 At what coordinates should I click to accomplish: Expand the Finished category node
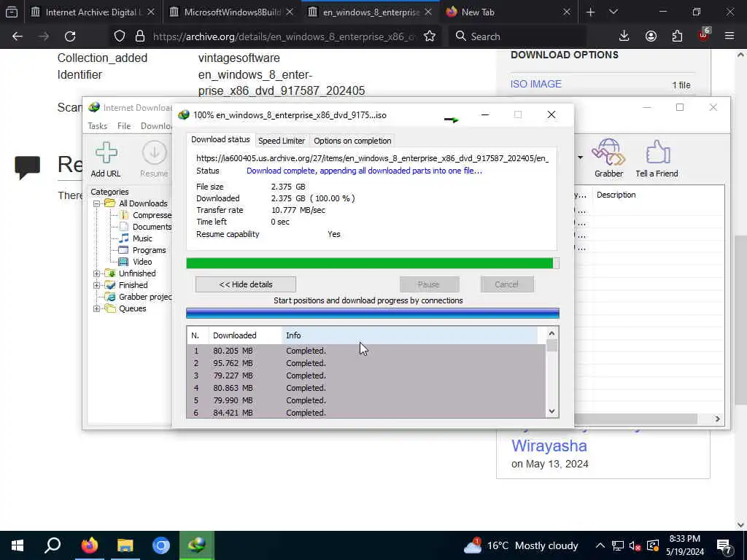pos(97,285)
